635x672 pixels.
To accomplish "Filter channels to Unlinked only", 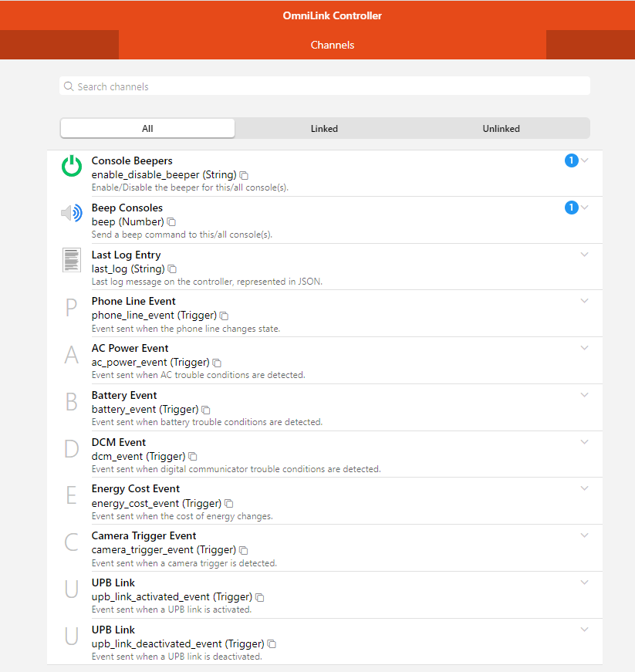I will coord(501,129).
